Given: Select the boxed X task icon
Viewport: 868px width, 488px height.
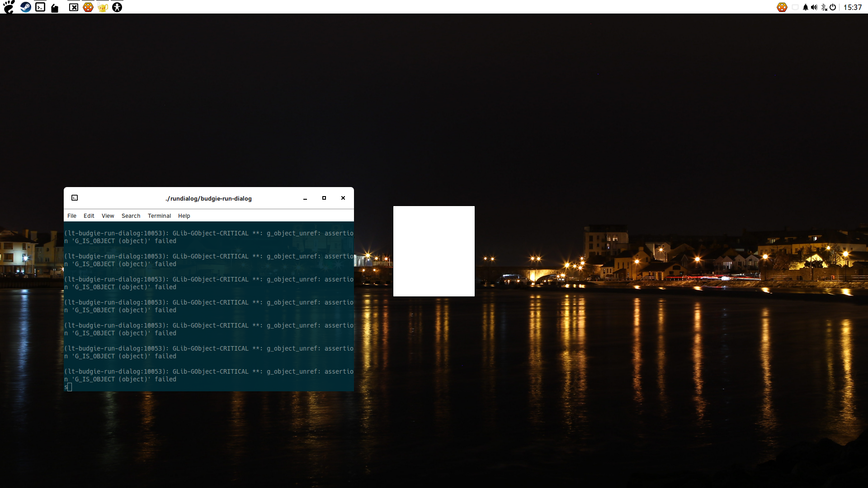Looking at the screenshot, I should [74, 7].
